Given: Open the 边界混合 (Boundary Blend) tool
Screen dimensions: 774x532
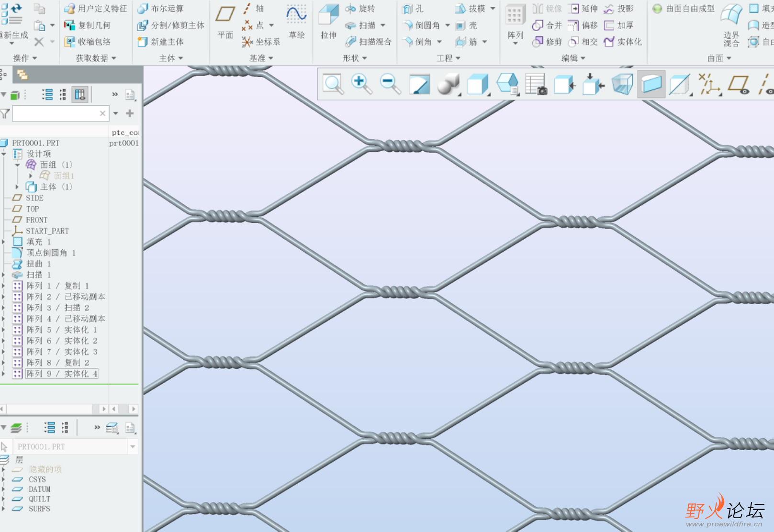Looking at the screenshot, I should [x=731, y=25].
